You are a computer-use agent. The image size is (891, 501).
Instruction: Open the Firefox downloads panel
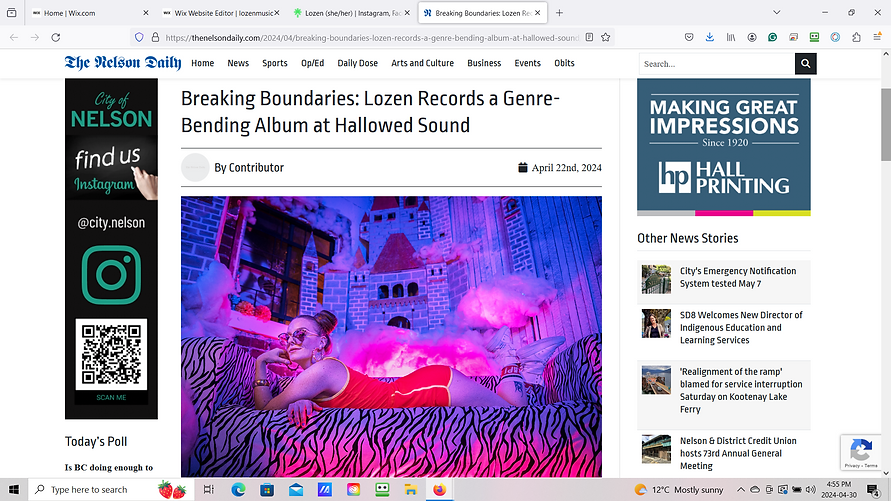(710, 37)
